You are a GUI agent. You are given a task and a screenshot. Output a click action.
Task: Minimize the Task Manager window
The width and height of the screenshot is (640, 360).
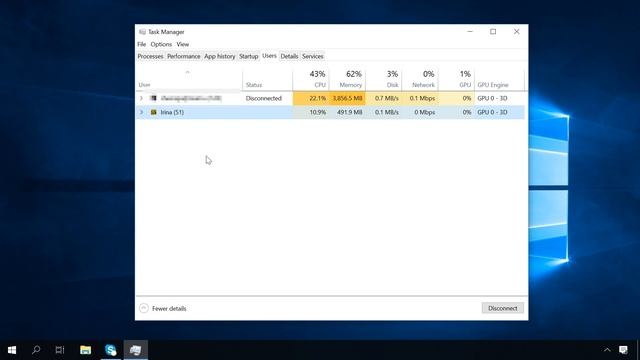click(470, 31)
